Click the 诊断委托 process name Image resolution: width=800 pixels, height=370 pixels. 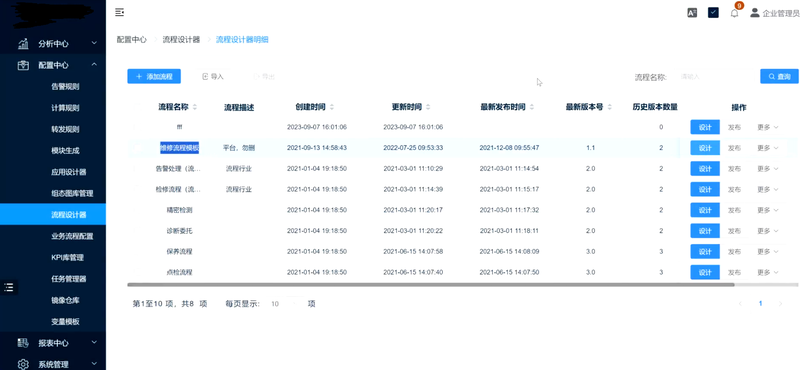(179, 231)
